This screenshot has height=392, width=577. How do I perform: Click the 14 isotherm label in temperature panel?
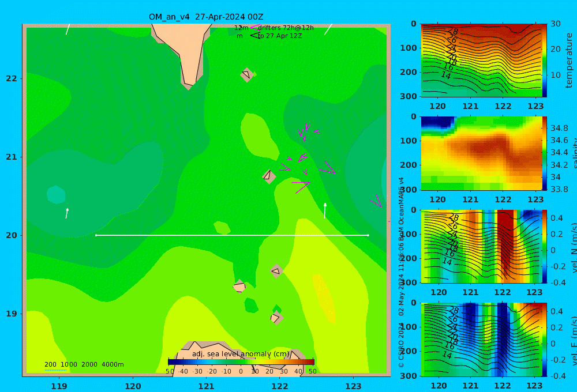(446, 76)
